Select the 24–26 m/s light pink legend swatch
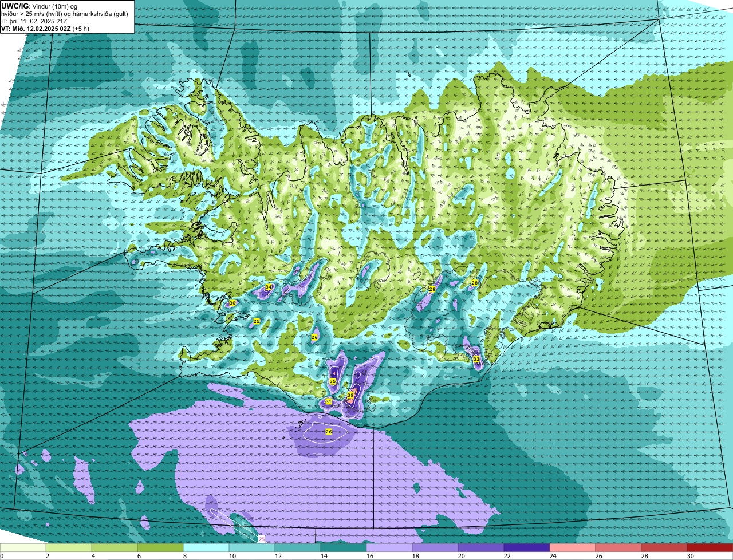The image size is (733, 560). coord(573,548)
